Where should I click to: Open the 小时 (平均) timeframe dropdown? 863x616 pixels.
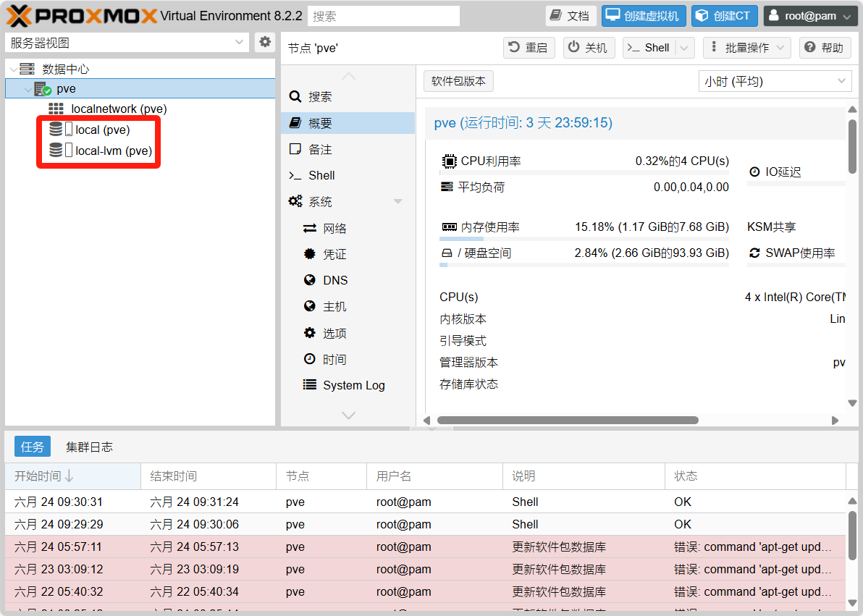tap(774, 82)
